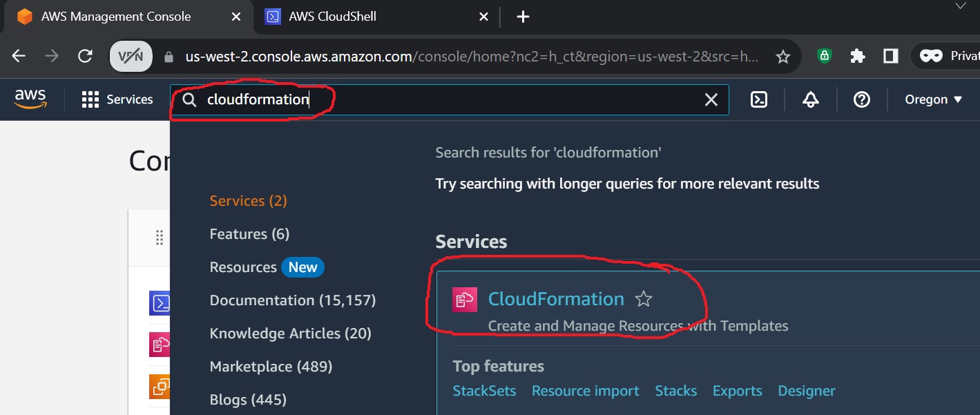The image size is (980, 415).
Task: Filter results by Resources New
Action: pyautogui.click(x=267, y=267)
